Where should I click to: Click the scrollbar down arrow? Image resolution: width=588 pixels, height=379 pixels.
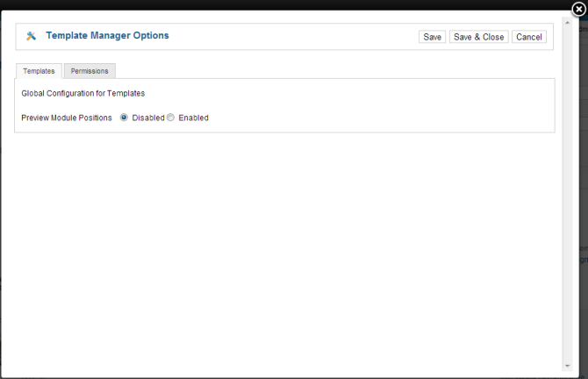click(568, 365)
